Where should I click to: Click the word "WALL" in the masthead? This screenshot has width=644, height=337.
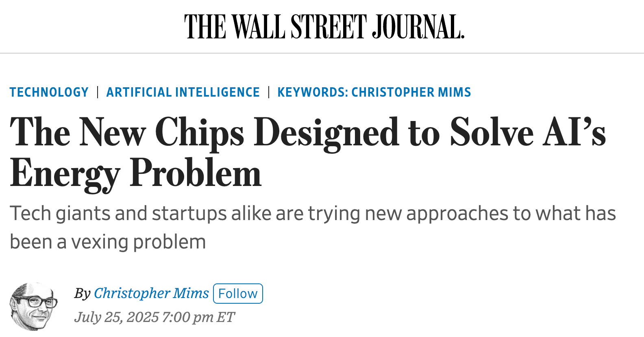258,27
